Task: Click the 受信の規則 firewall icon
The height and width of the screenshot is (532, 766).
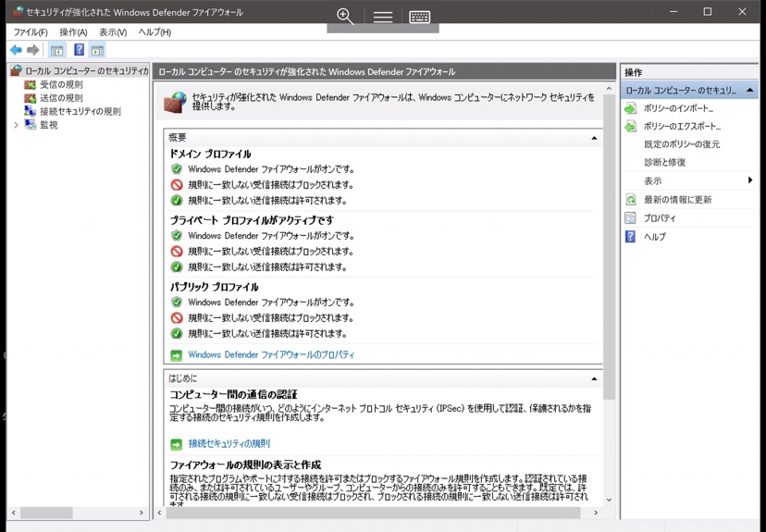Action: tap(31, 84)
